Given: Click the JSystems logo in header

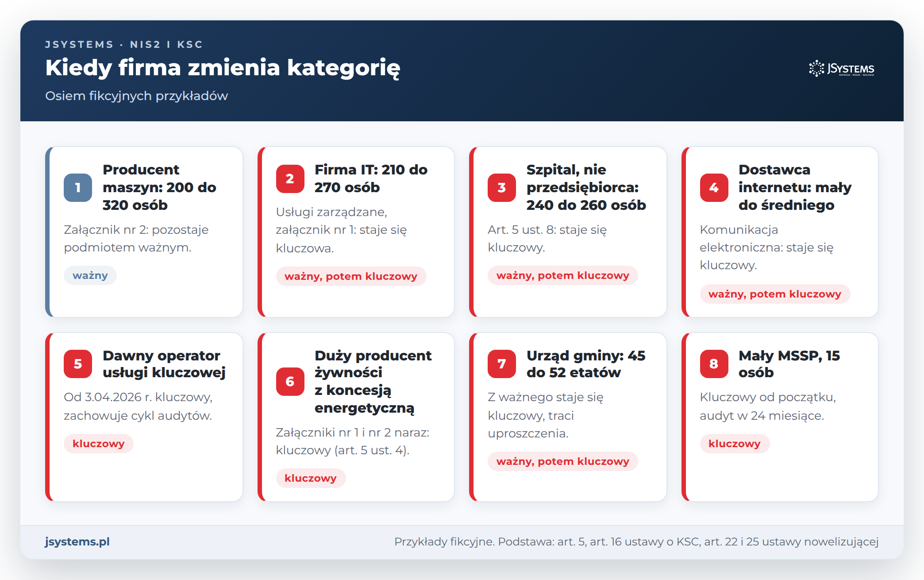Looking at the screenshot, I should tap(842, 69).
